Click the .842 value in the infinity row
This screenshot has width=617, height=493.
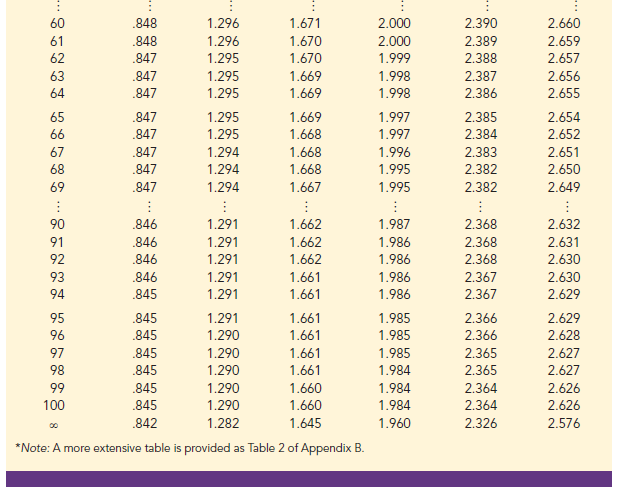pyautogui.click(x=145, y=422)
